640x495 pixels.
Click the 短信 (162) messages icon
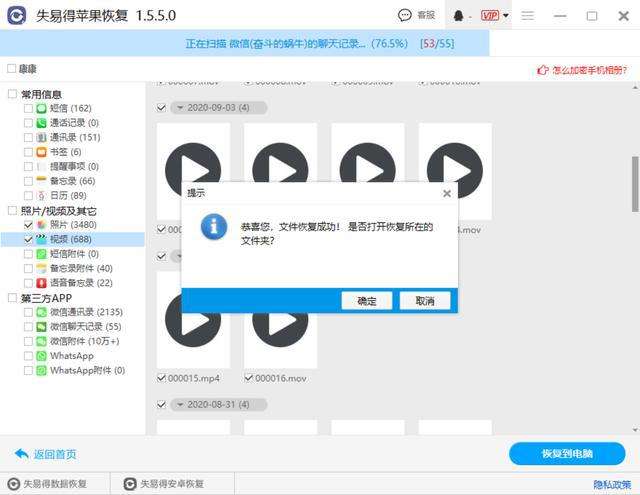pos(41,108)
